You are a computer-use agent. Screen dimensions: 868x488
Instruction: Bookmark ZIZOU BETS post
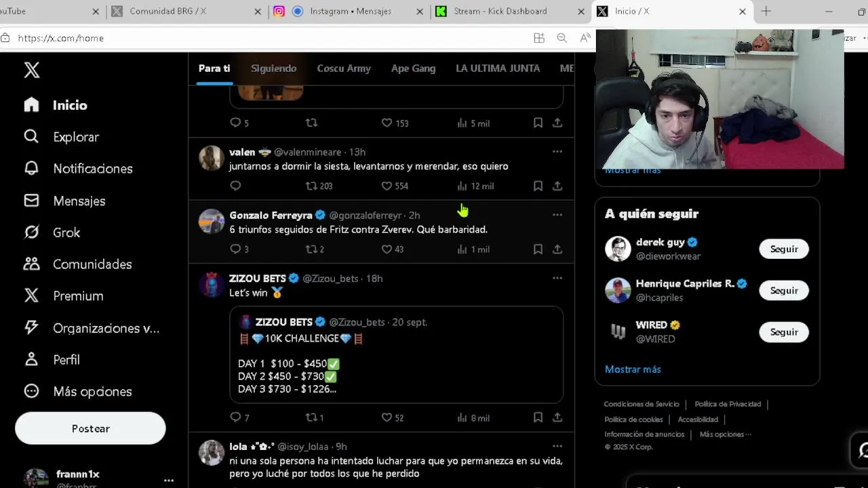pos(538,418)
